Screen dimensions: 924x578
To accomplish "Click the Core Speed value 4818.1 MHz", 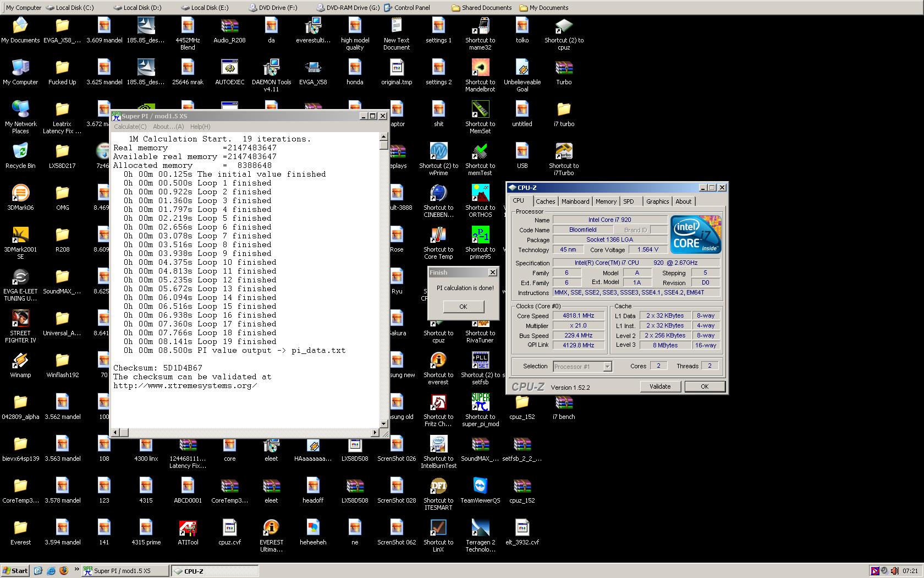I will pos(578,316).
